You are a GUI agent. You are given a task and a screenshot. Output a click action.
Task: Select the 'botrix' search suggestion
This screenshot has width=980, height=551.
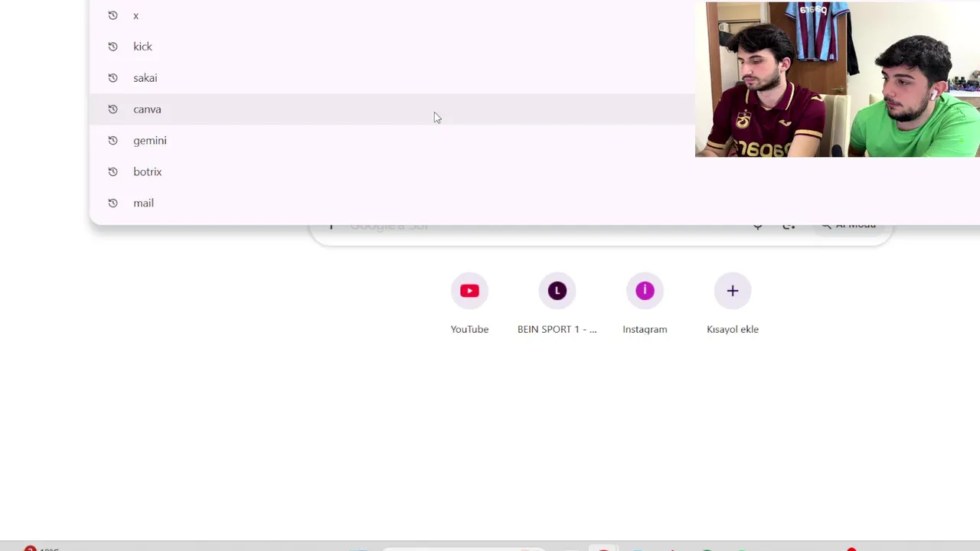coord(534,172)
